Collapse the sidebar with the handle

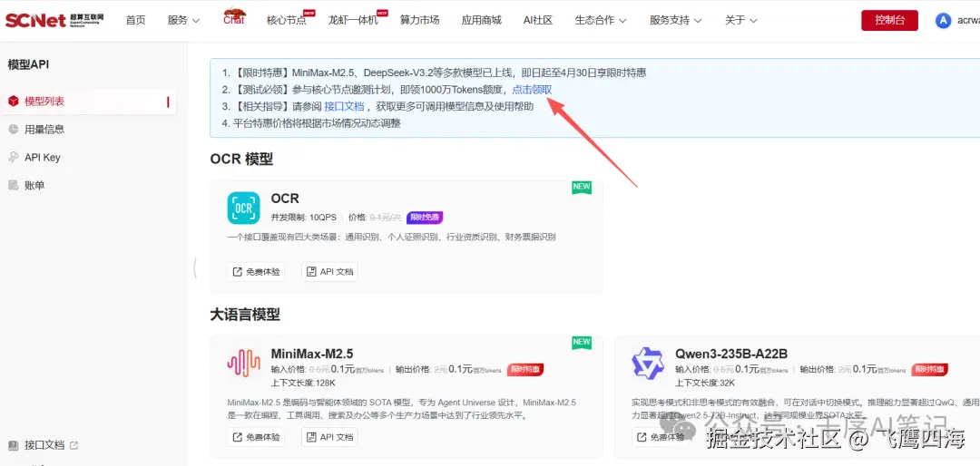pos(194,268)
